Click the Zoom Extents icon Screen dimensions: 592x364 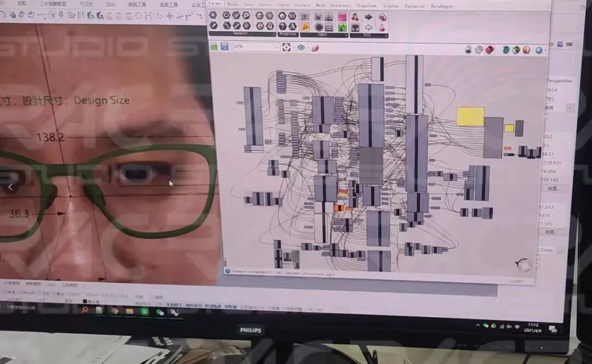tap(287, 47)
